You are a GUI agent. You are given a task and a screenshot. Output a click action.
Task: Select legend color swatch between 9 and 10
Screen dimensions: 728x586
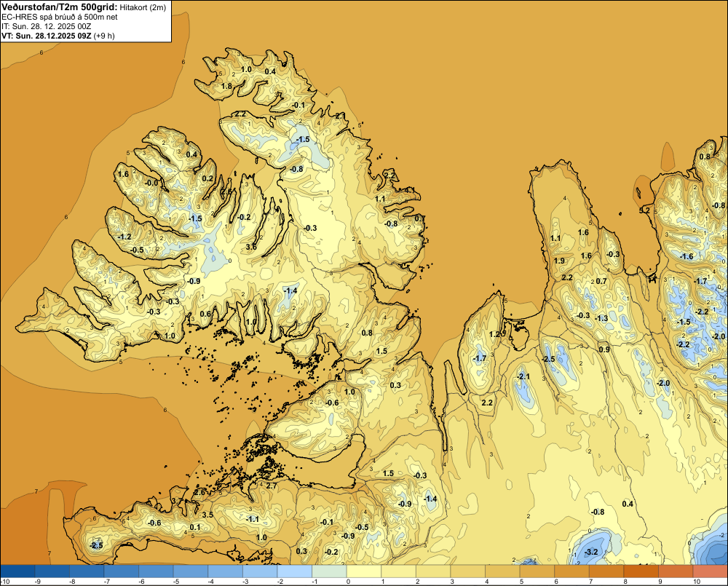(676, 571)
